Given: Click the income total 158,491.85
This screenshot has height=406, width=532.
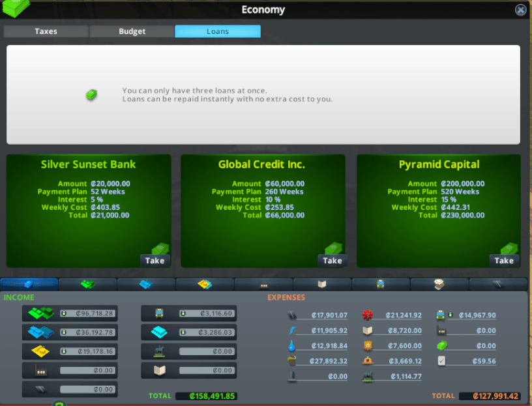Looking at the screenshot, I should coord(206,396).
